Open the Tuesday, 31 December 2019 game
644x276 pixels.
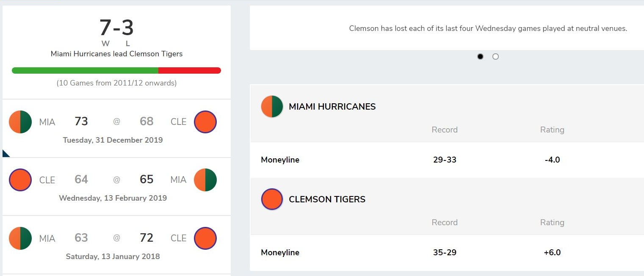(x=113, y=140)
